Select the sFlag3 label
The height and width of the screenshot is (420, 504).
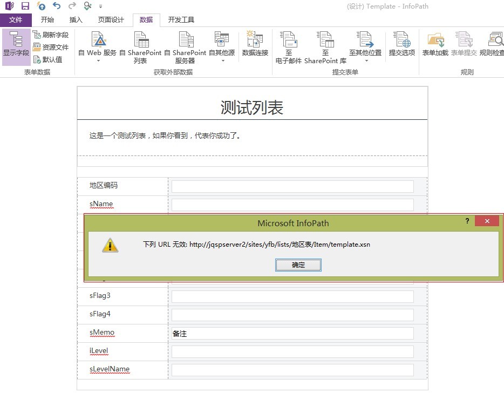(x=100, y=295)
